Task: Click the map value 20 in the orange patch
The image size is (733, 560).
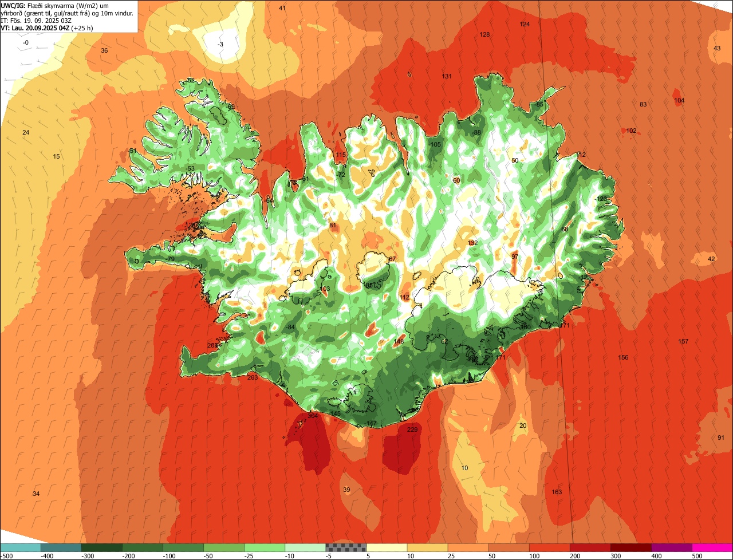Action: coord(522,425)
